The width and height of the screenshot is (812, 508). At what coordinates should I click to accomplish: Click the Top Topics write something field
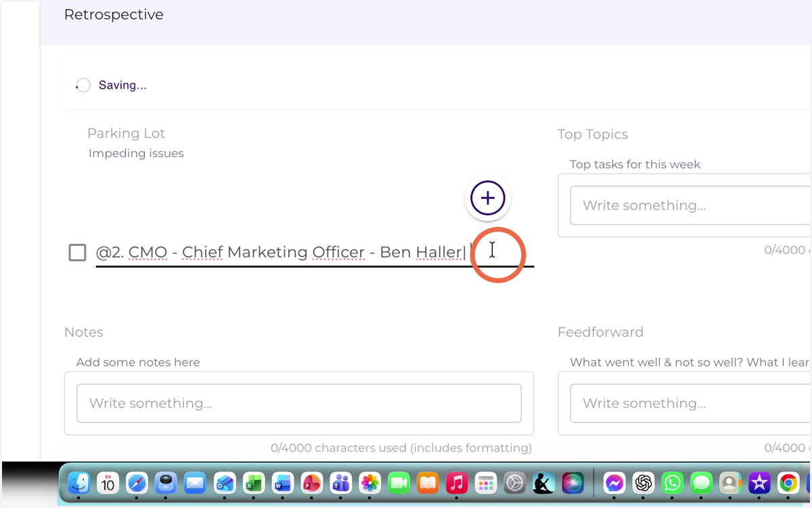coord(691,205)
